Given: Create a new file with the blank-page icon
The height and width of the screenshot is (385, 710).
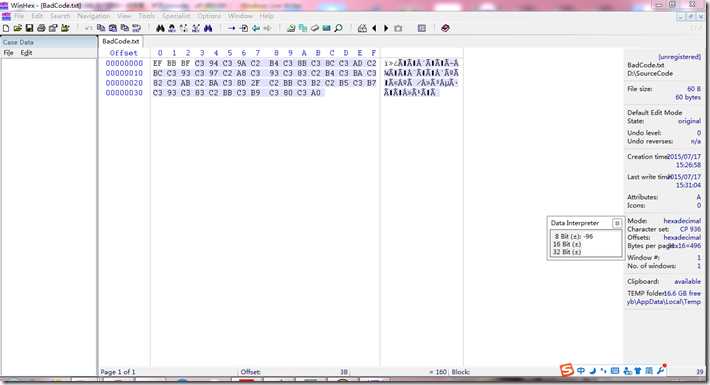Looking at the screenshot, I should (6, 28).
